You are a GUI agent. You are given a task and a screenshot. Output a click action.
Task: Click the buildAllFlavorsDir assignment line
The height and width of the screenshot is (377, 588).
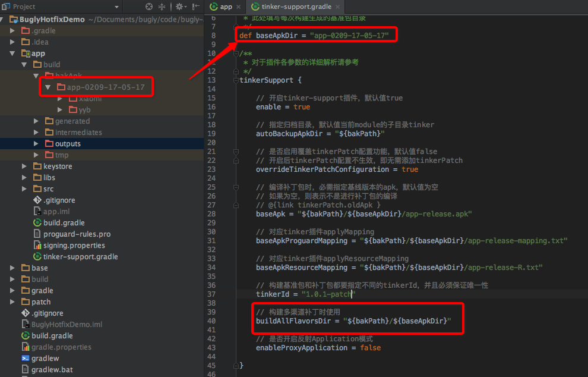click(353, 321)
